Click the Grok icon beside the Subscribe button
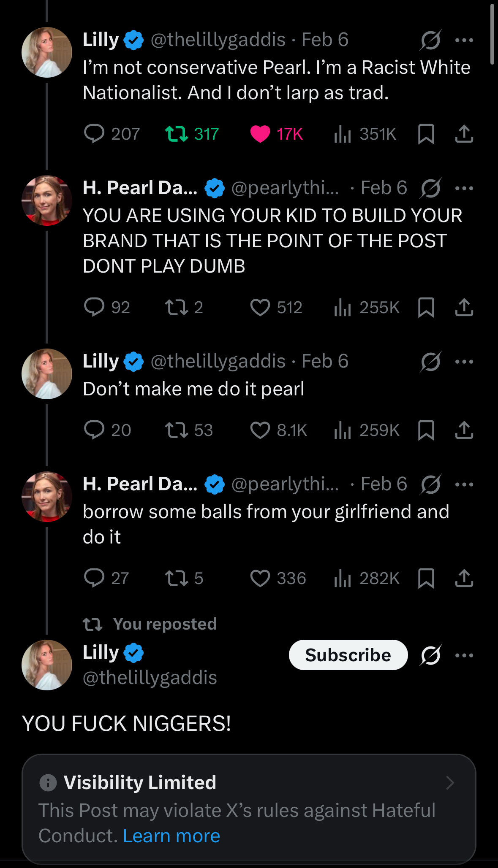 point(430,655)
